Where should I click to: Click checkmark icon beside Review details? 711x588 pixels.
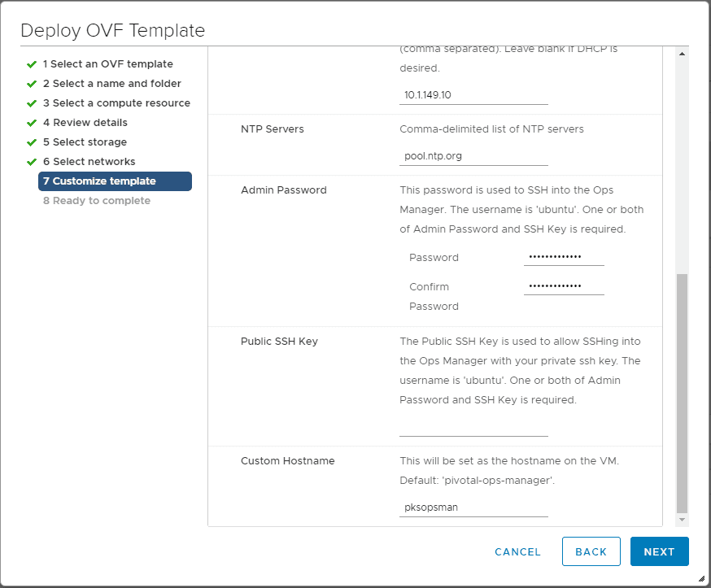click(x=32, y=123)
